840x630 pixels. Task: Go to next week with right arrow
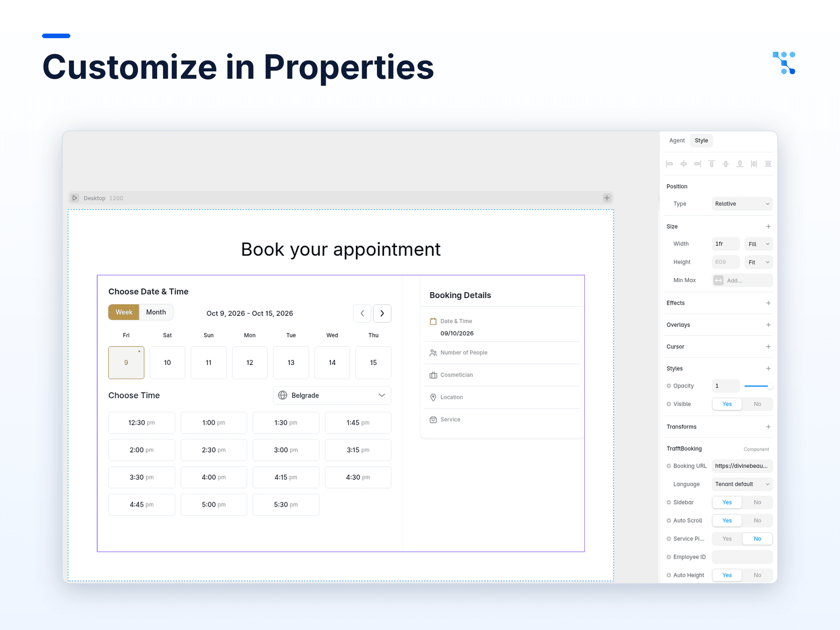382,313
